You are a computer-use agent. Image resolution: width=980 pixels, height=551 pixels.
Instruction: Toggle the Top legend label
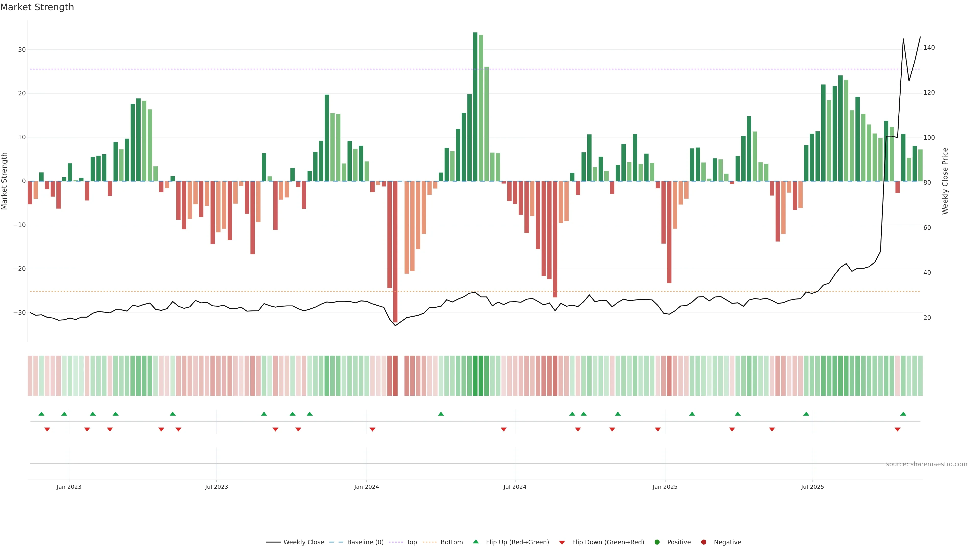tap(412, 542)
